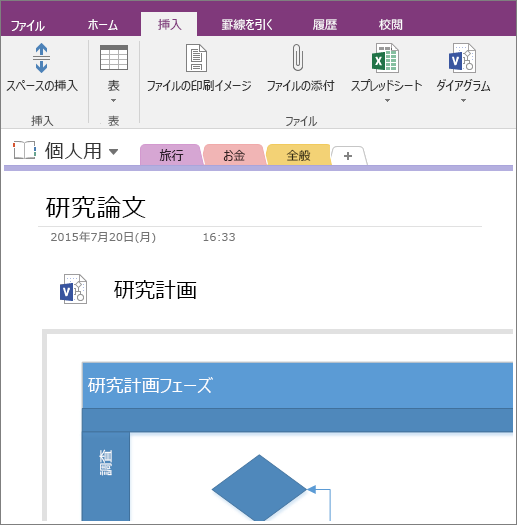Screen dimensions: 517x525
Task: Open the 履歴 ribbon tab
Action: pos(324,25)
